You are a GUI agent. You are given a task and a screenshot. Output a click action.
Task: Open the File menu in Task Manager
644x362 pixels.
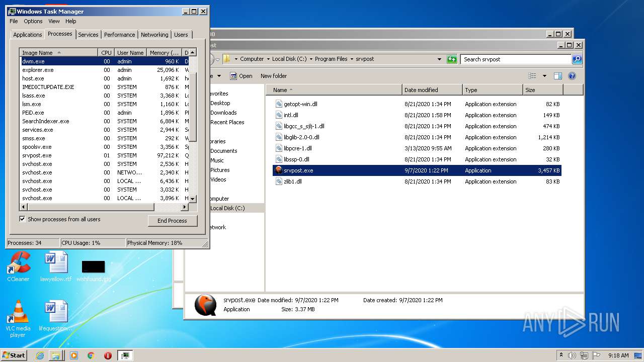14,21
